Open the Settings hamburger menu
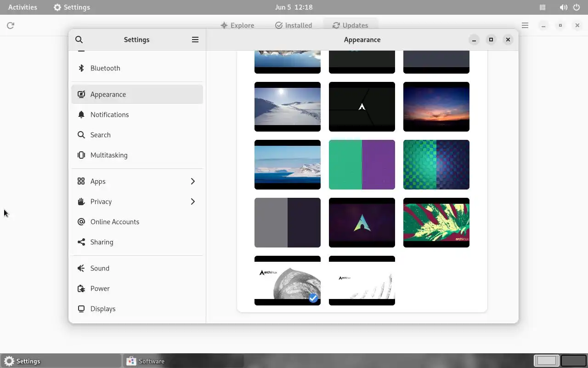This screenshot has height=368, width=588. point(195,40)
